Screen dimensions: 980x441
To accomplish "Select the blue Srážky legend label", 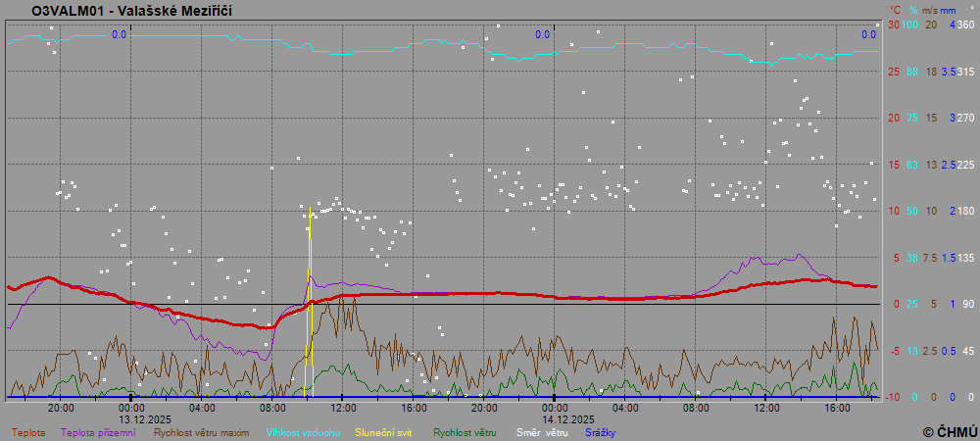I will [x=601, y=432].
